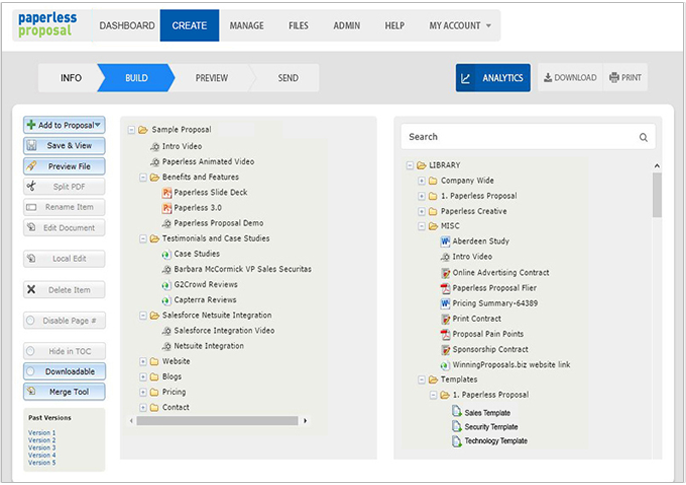Open the Admin menu item

click(346, 26)
